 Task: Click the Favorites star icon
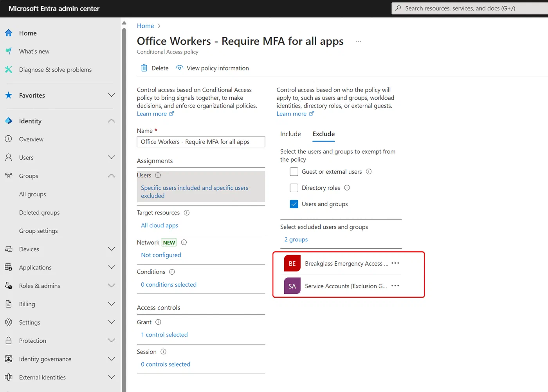tap(9, 95)
